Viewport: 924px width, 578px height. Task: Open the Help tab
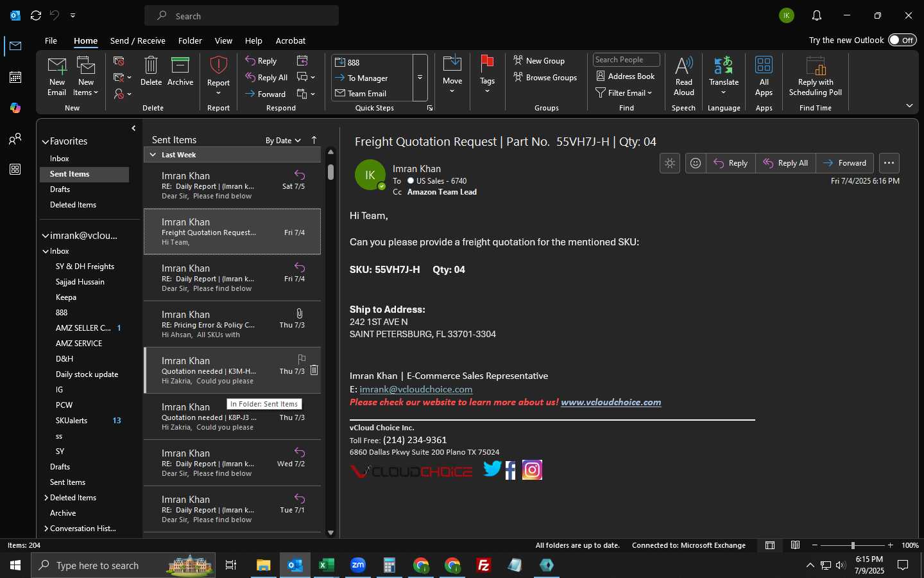[253, 40]
